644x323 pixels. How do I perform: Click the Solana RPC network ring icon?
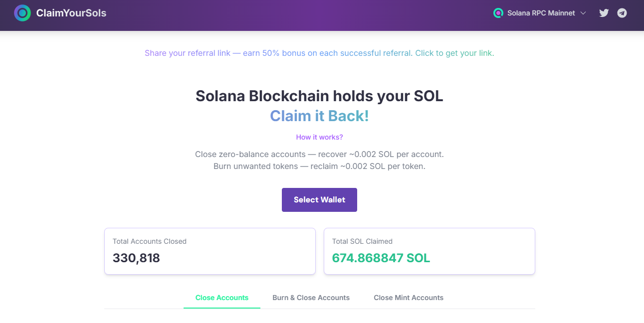(498, 13)
